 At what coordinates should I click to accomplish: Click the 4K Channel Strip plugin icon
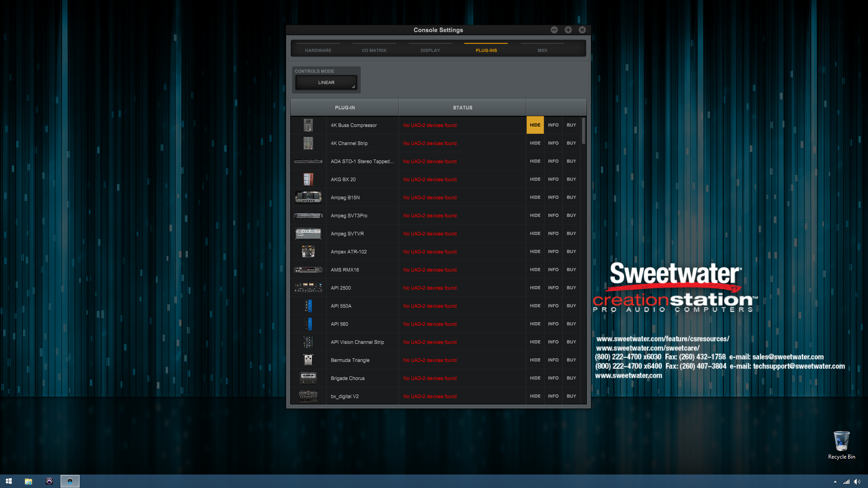pos(308,143)
